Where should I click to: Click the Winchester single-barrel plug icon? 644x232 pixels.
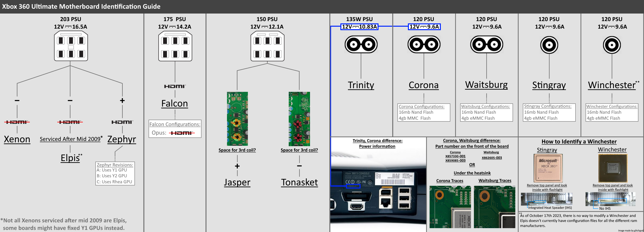click(x=612, y=45)
